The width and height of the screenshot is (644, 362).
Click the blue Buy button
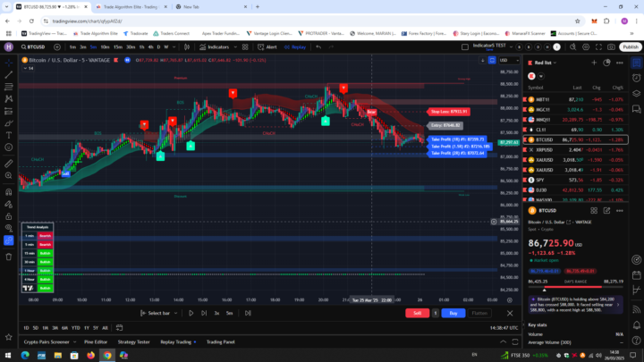[453, 313]
